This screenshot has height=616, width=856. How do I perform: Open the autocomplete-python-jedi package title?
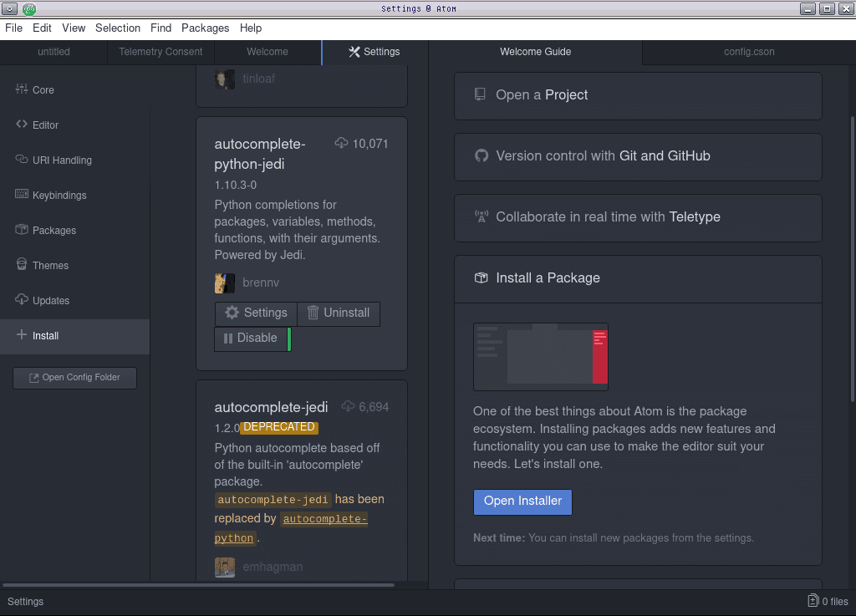(260, 154)
